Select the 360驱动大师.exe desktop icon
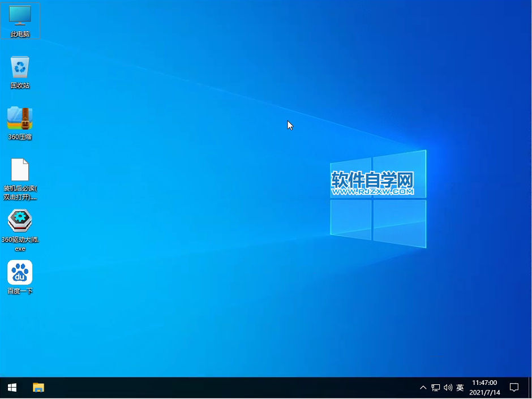Image resolution: width=532 pixels, height=399 pixels. (20, 230)
